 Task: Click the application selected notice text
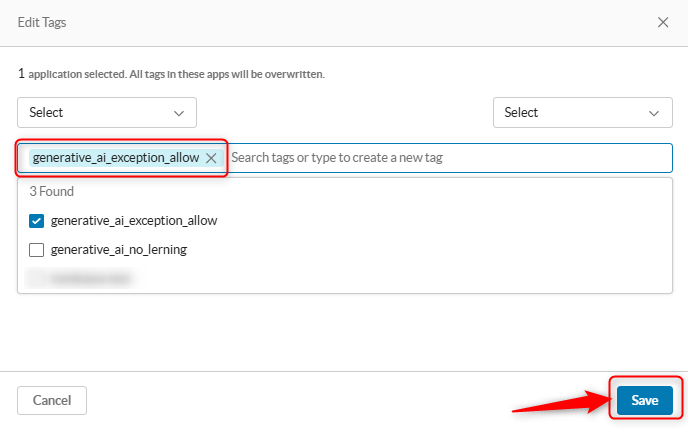click(171, 74)
